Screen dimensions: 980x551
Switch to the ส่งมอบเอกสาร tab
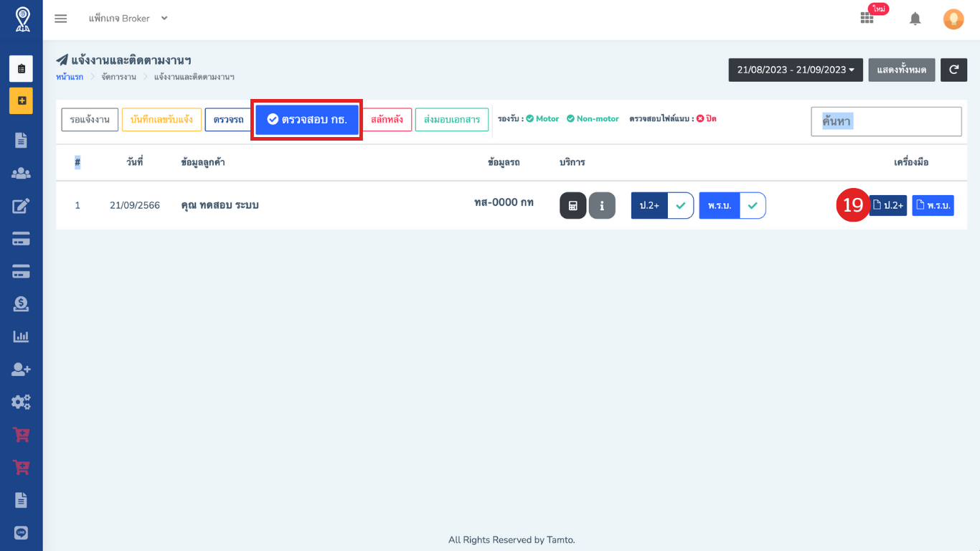452,119
